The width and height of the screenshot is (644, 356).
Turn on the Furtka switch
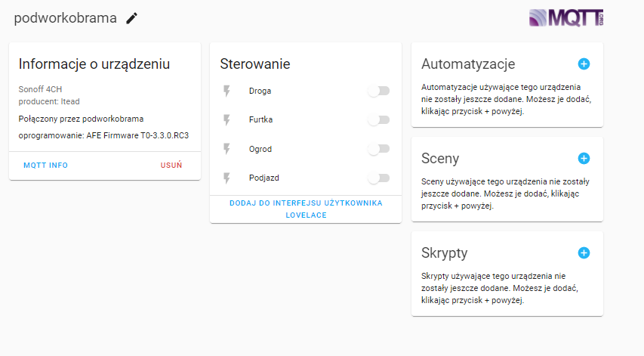(379, 119)
